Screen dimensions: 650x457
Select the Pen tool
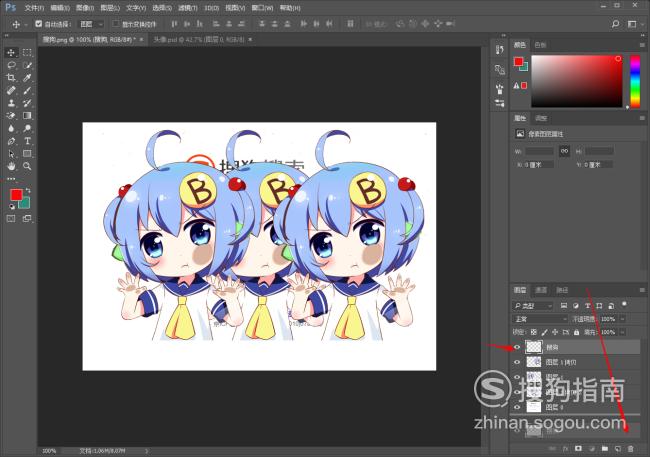(x=11, y=141)
